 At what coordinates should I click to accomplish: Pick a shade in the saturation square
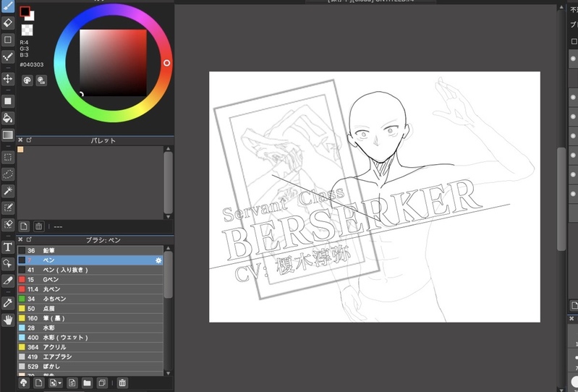113,63
